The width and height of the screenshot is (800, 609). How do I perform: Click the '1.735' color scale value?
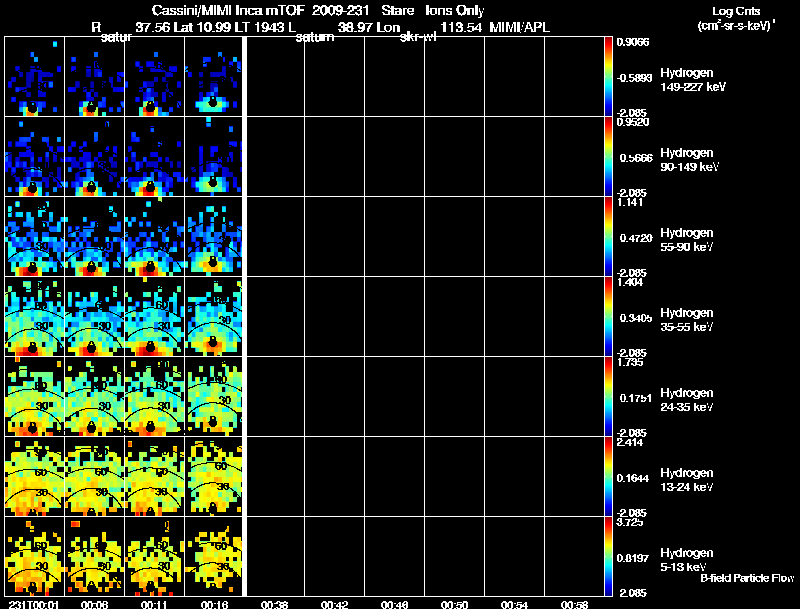tap(630, 362)
